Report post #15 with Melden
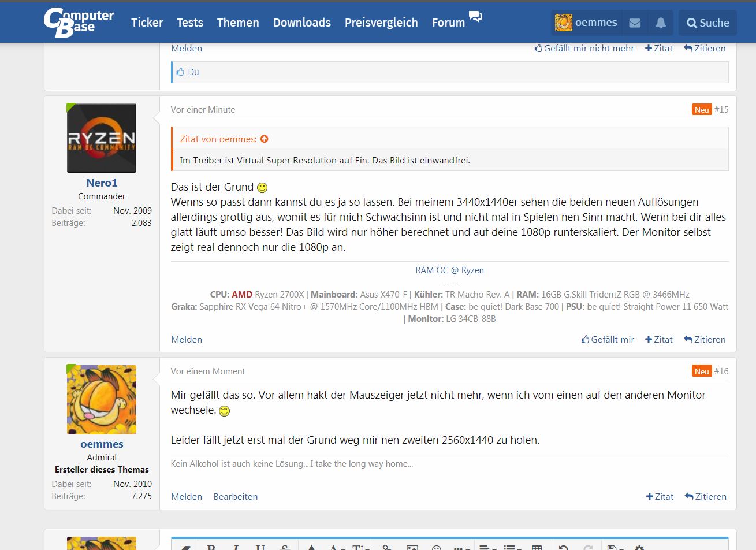Viewport: 756px width, 550px height. [187, 340]
